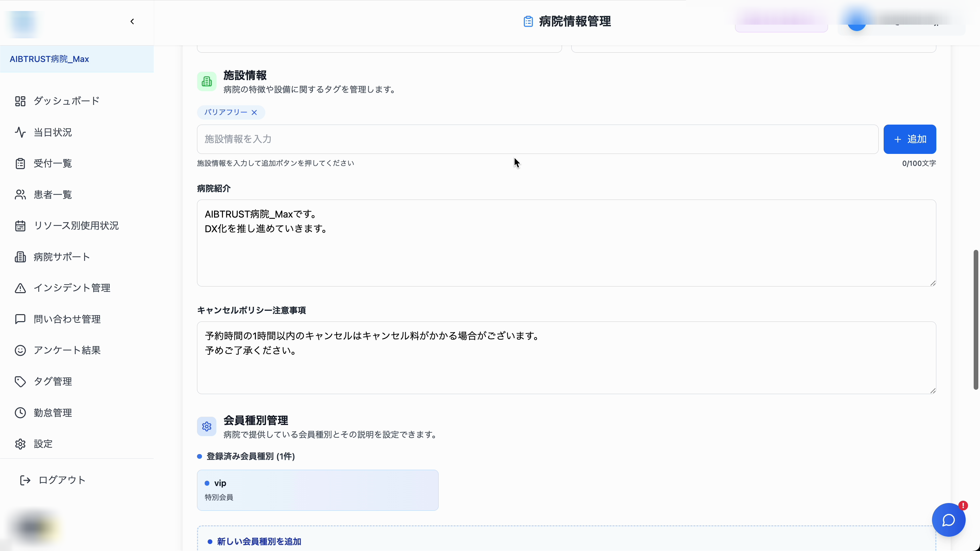Image resolution: width=980 pixels, height=551 pixels.
Task: Click the 病院サポート building icon
Action: tap(20, 257)
